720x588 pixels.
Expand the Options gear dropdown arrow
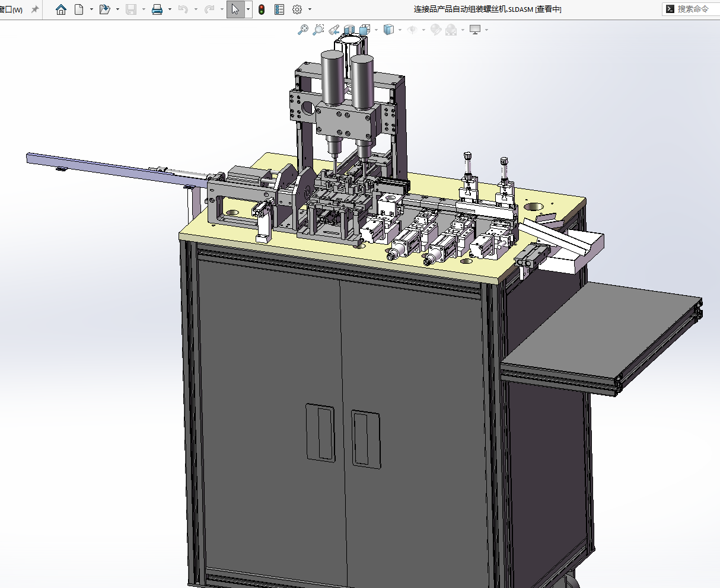pos(310,9)
